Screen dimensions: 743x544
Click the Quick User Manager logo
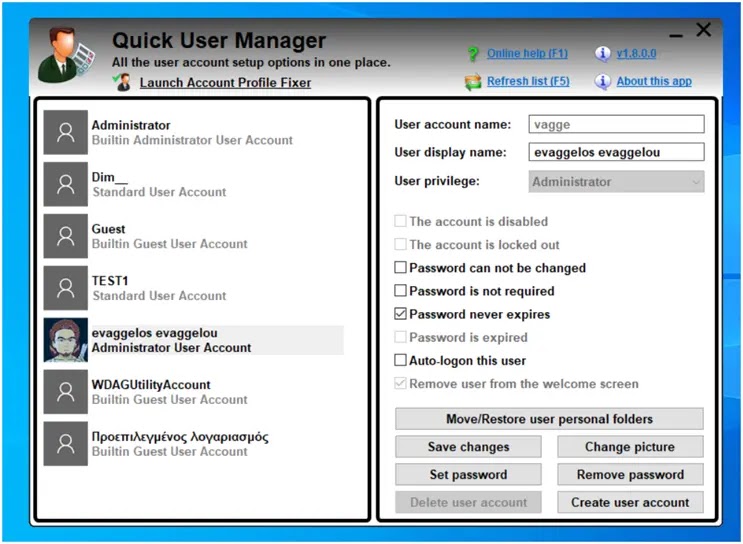pos(66,55)
